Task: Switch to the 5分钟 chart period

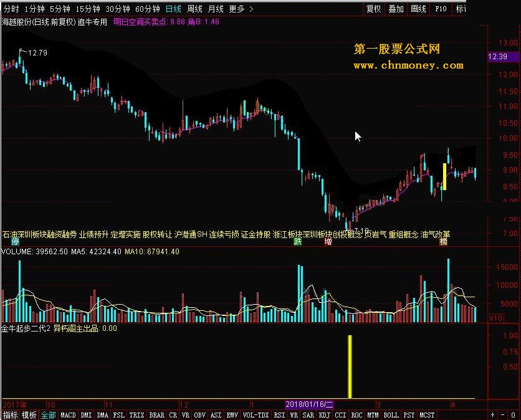Action: tap(60, 9)
